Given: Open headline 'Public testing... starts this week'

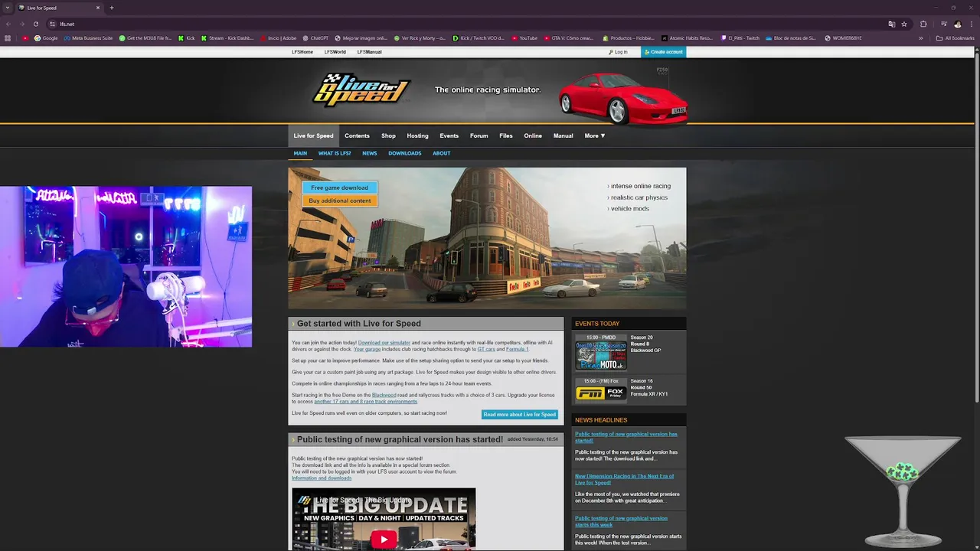Looking at the screenshot, I should point(621,521).
